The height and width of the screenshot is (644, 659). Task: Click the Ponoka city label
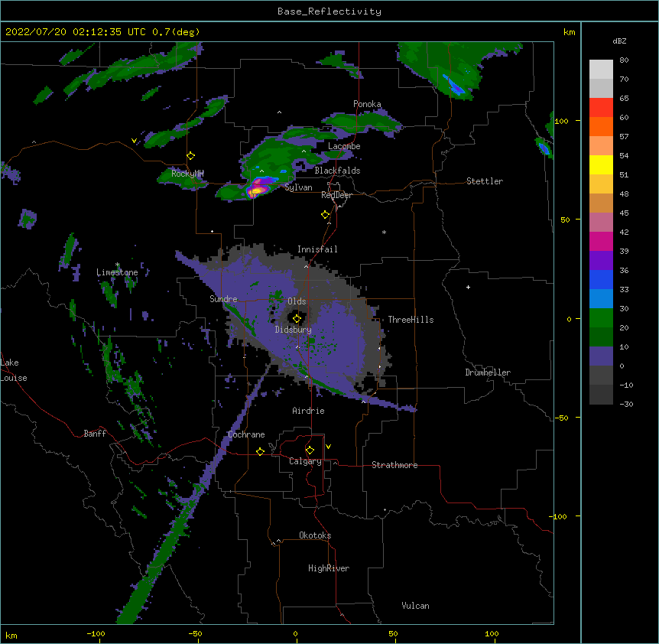click(x=367, y=104)
